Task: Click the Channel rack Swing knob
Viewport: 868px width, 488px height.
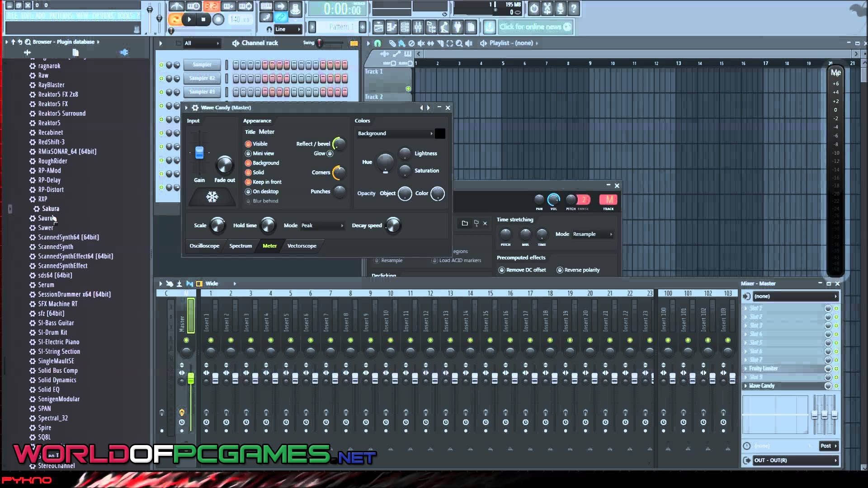Action: click(x=320, y=43)
